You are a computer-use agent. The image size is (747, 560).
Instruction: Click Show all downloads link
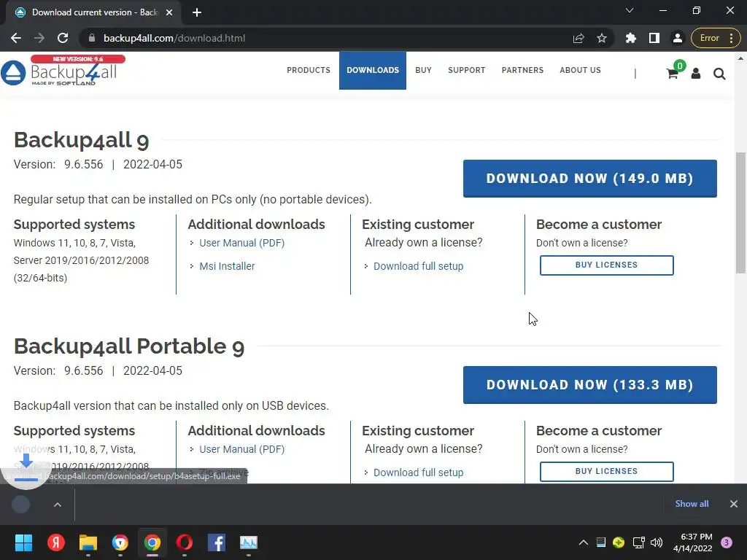692,504
